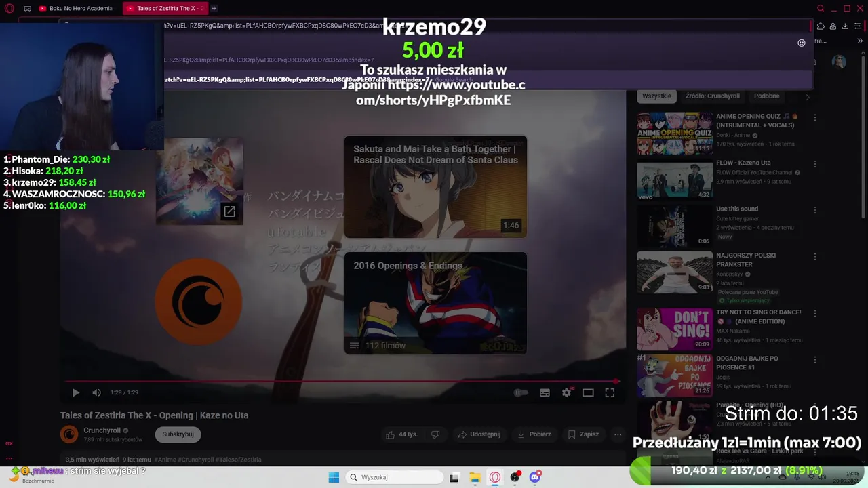Open the browser extensions icon

(821, 26)
